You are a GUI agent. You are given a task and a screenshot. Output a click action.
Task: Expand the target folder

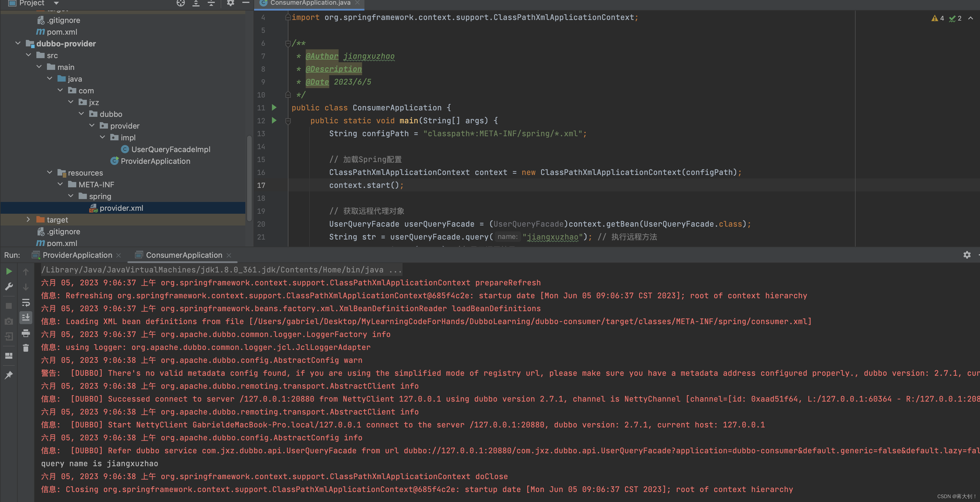(28, 220)
